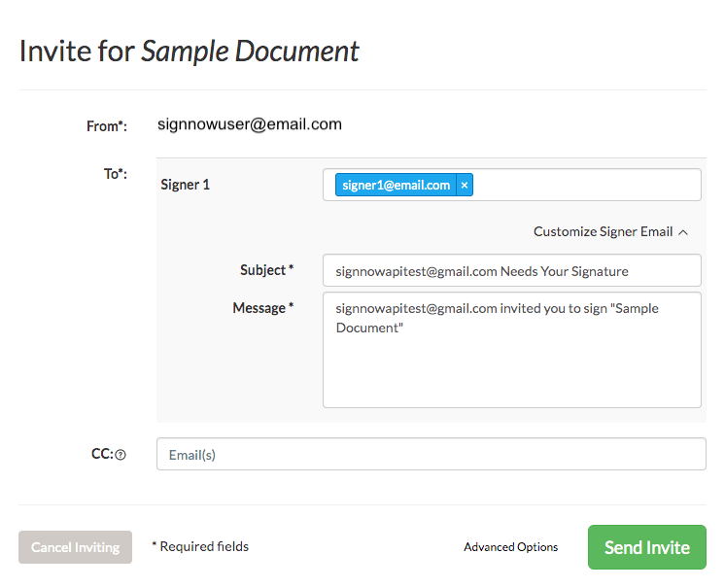This screenshot has height=588, width=725.
Task: Click inside the Message text area
Action: (x=511, y=360)
